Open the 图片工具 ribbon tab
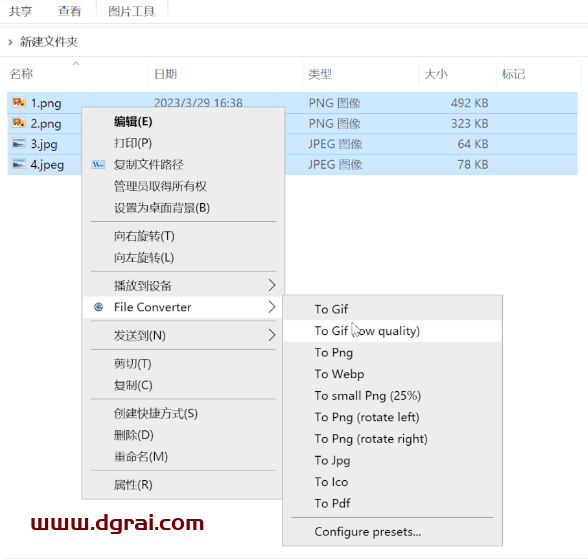The width and height of the screenshot is (588, 560). click(131, 11)
